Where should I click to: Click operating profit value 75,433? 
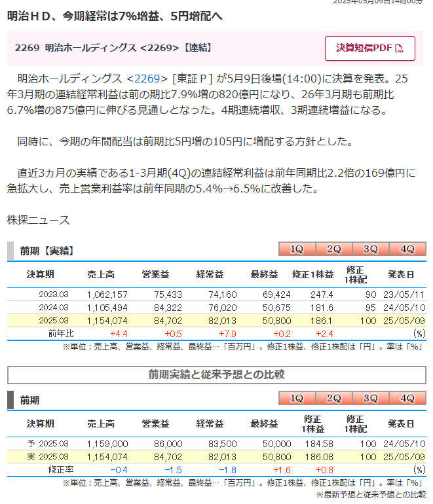[x=168, y=295]
